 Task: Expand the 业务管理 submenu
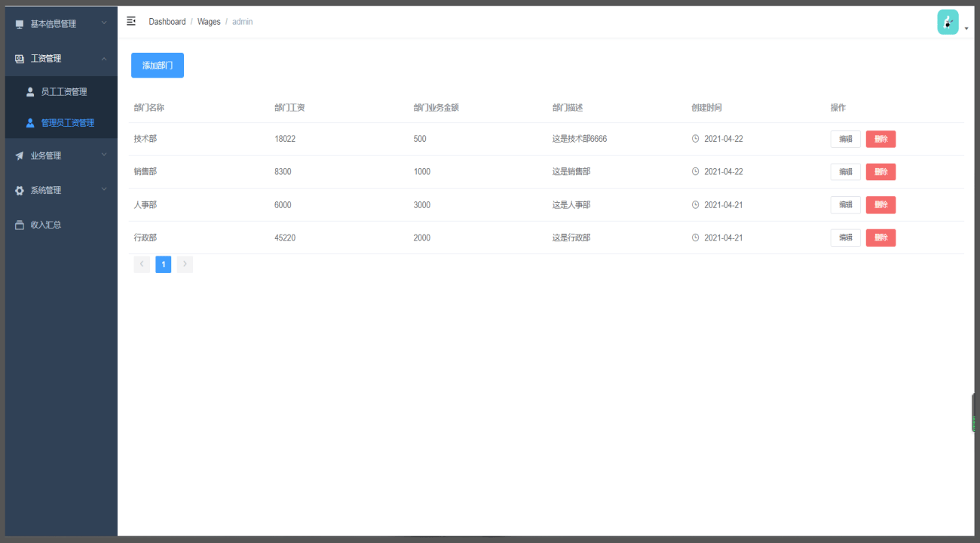tap(53, 155)
